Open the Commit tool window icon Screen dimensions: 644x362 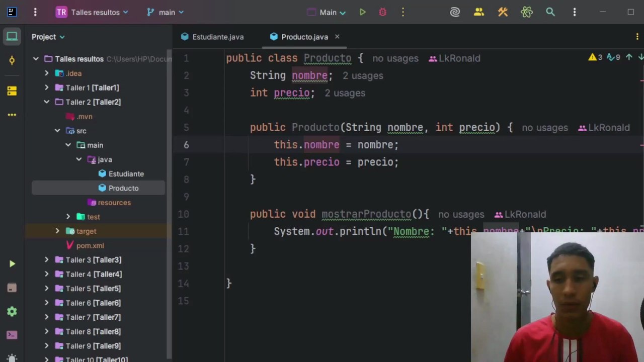[12, 61]
